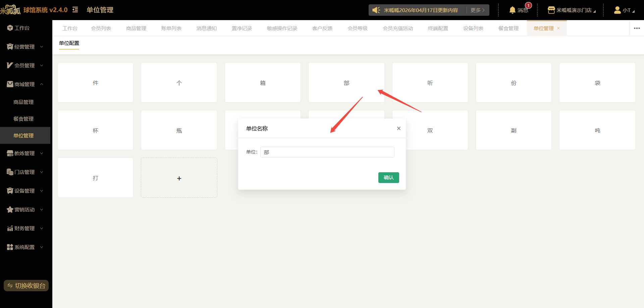Screen dimensions: 644x308
Task: Expand the 门店管理 menu chevron
Action: (42, 172)
